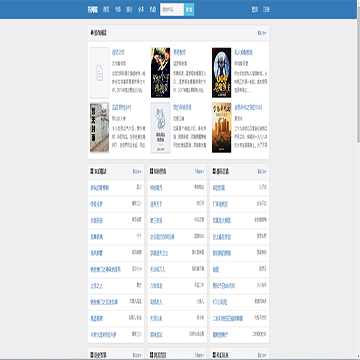The height and width of the screenshot is (360, 360).
Task: Open the placeholder document-icon book cover
Action: (x=99, y=73)
